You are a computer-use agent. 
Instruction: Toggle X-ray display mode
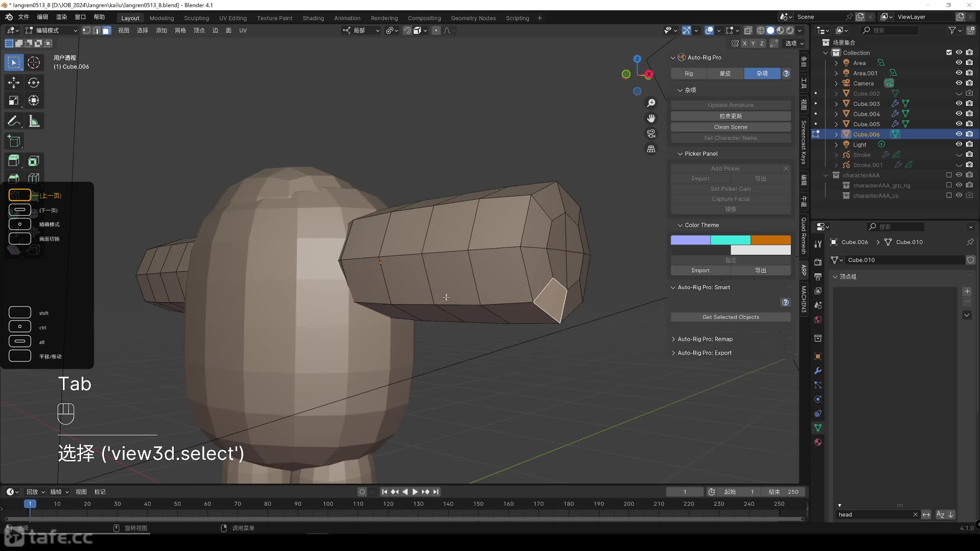pyautogui.click(x=748, y=31)
